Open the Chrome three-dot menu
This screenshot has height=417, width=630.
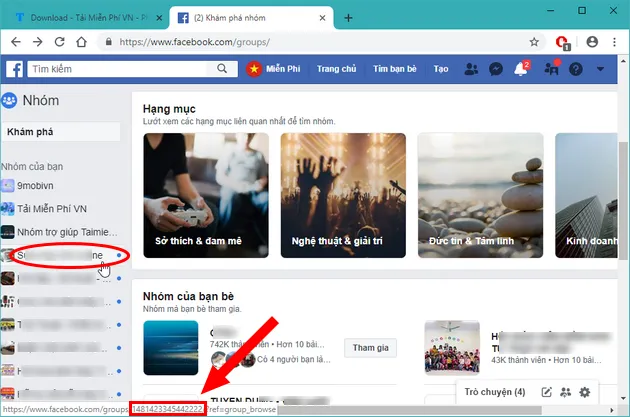(614, 42)
